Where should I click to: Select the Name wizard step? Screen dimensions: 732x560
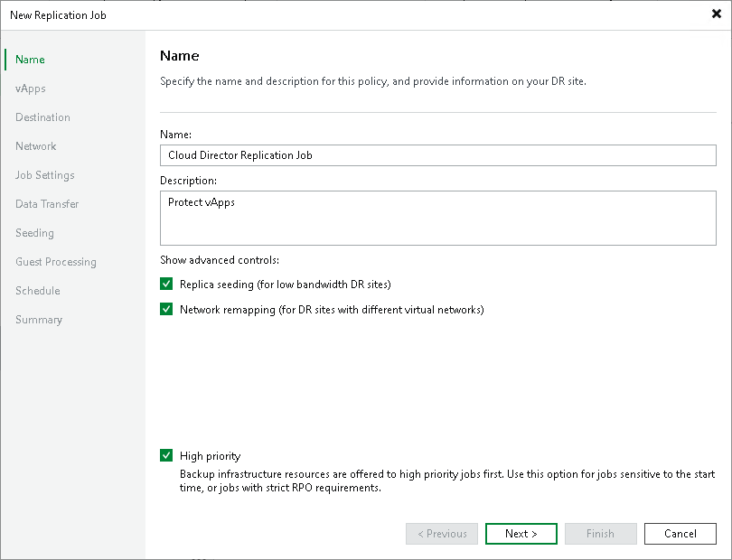(30, 60)
